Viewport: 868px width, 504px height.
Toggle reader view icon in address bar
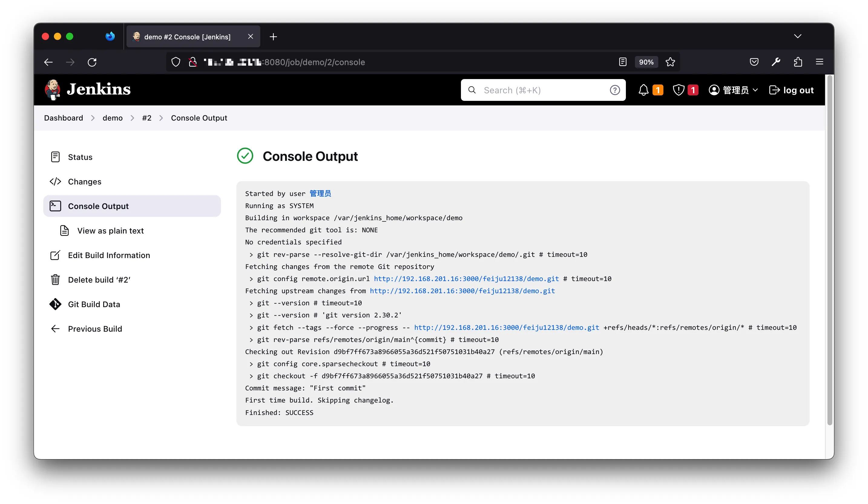point(623,62)
